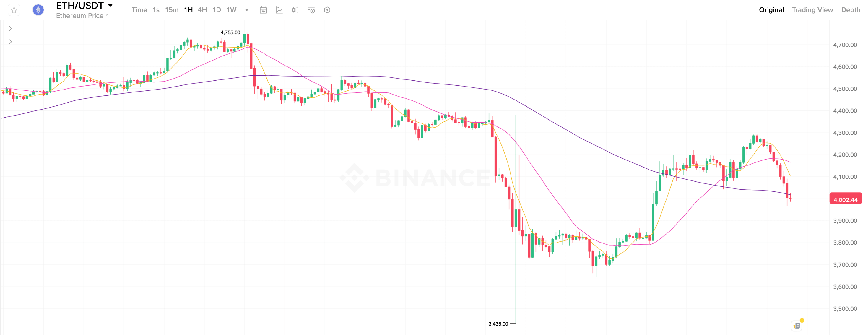The width and height of the screenshot is (868, 335).
Task: Switch to the Depth tab
Action: tap(851, 10)
